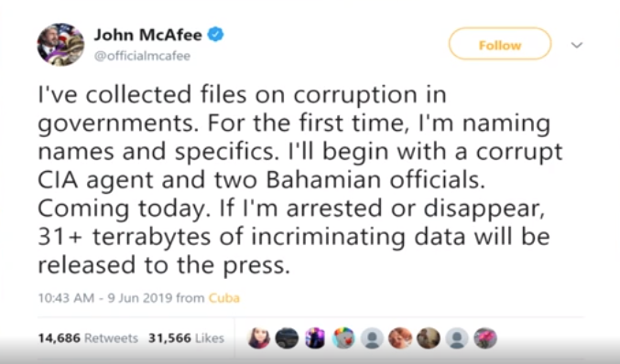Click the tweet text about corruption files
Viewport: 620px width, 364px height.
coord(299,179)
